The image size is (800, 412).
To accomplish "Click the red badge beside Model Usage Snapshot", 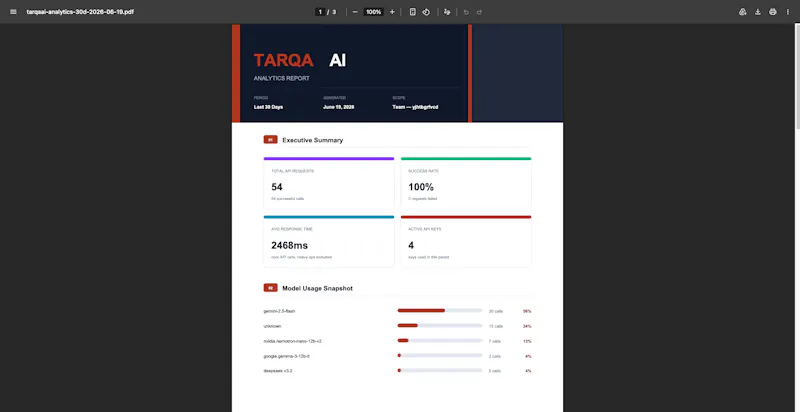I will click(x=270, y=288).
